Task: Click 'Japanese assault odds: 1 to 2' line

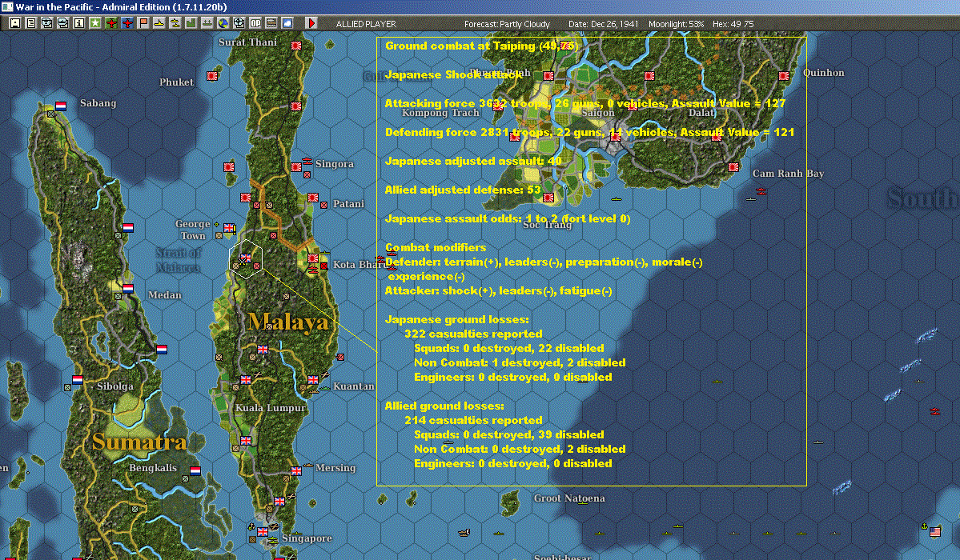Action: pos(508,218)
